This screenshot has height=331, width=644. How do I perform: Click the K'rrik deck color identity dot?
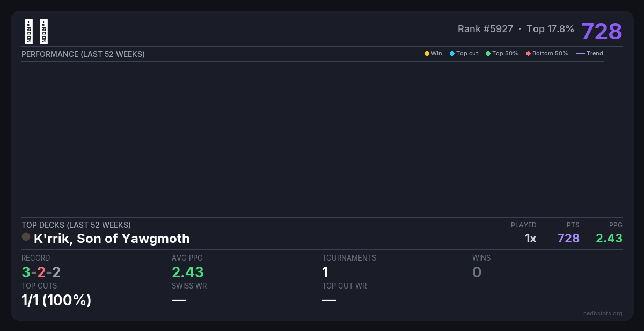26,237
